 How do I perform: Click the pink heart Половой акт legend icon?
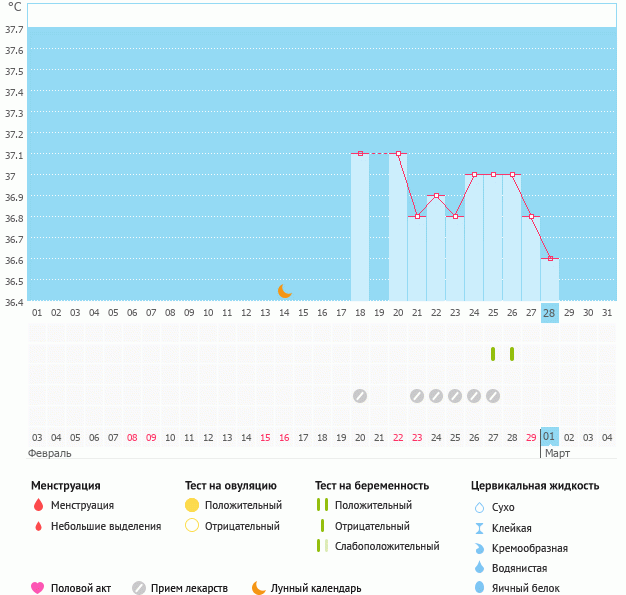pyautogui.click(x=38, y=588)
